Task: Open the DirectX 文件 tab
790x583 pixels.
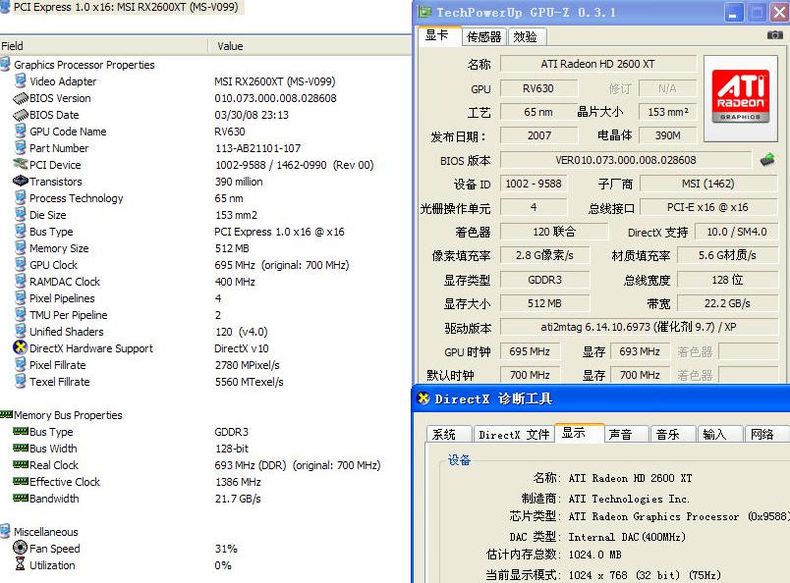Action: point(513,434)
